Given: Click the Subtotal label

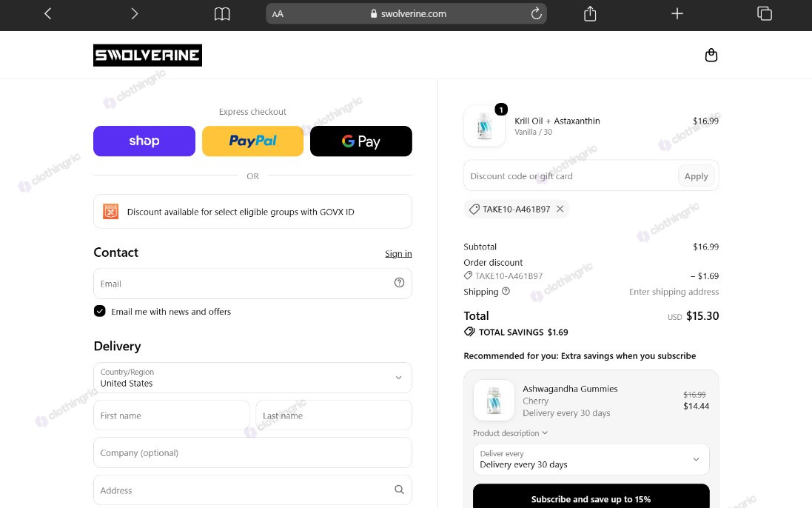Looking at the screenshot, I should tap(480, 247).
